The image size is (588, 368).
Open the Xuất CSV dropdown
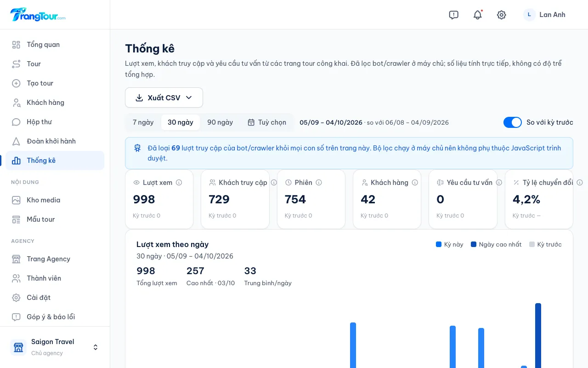(x=164, y=98)
